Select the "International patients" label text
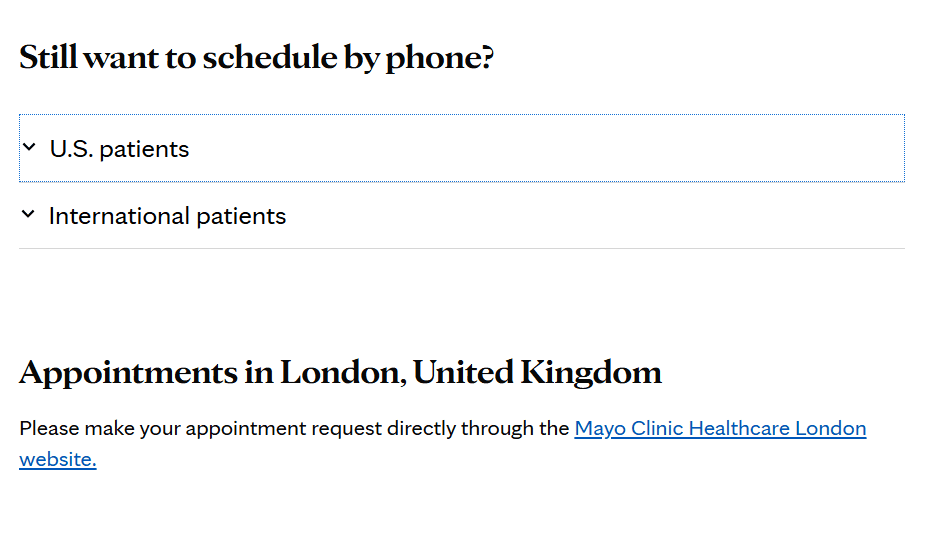This screenshot has width=927, height=538. [167, 216]
